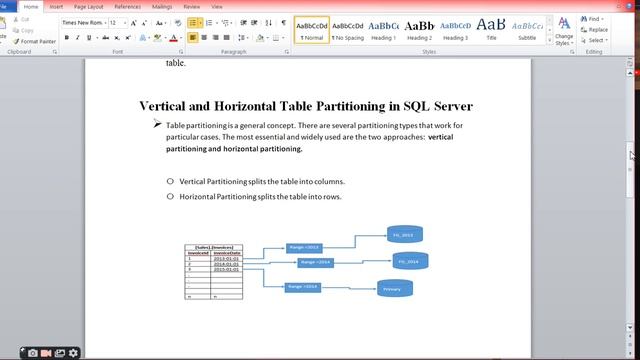This screenshot has height=360, width=640.
Task: Toggle Align Text Left
Action: [193, 38]
